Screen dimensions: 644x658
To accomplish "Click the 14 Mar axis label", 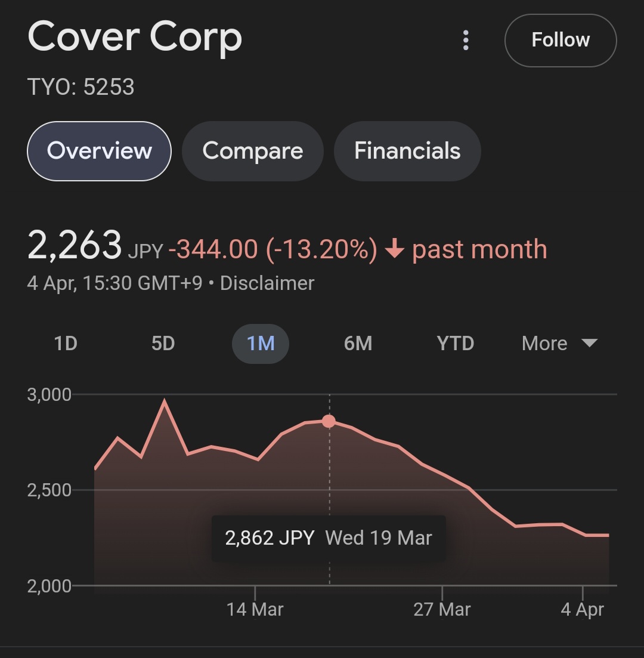I will point(255,609).
